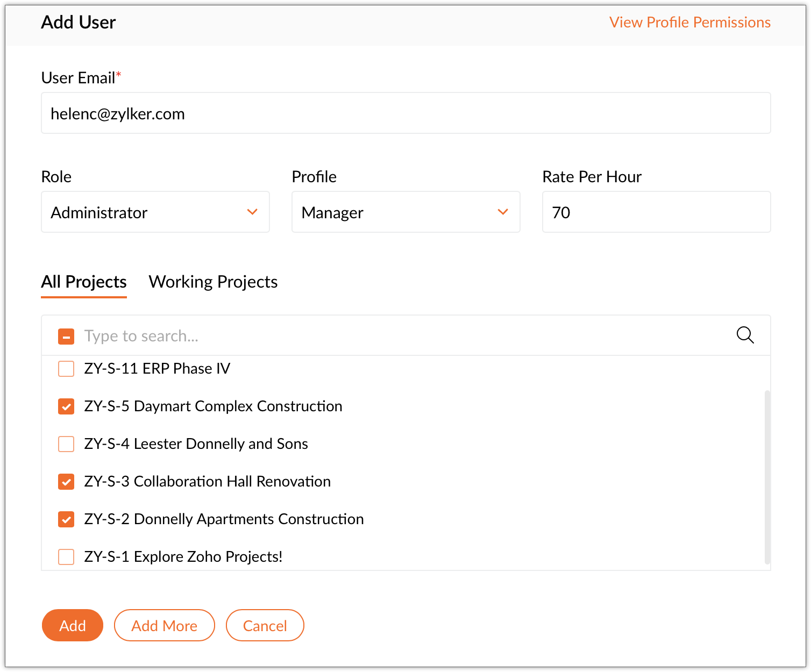This screenshot has height=672, width=811.
Task: Check ZY-S-11 ERP Phase IV project
Action: [x=66, y=369]
